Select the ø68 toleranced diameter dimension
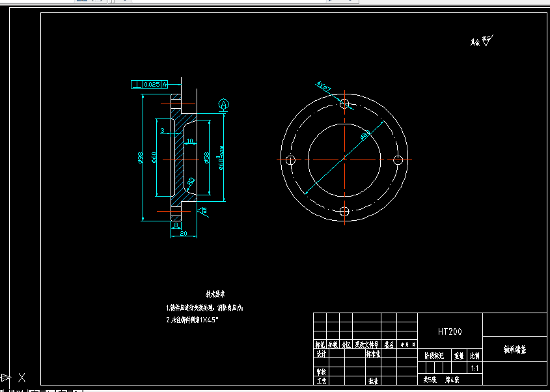Viewport: 550px width, 392px height. click(221, 158)
